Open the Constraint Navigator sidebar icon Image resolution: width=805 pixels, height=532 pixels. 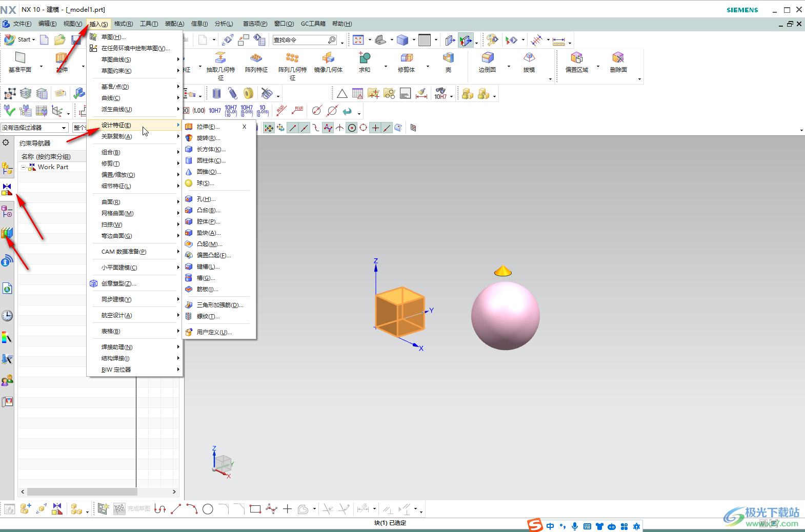[x=7, y=190]
